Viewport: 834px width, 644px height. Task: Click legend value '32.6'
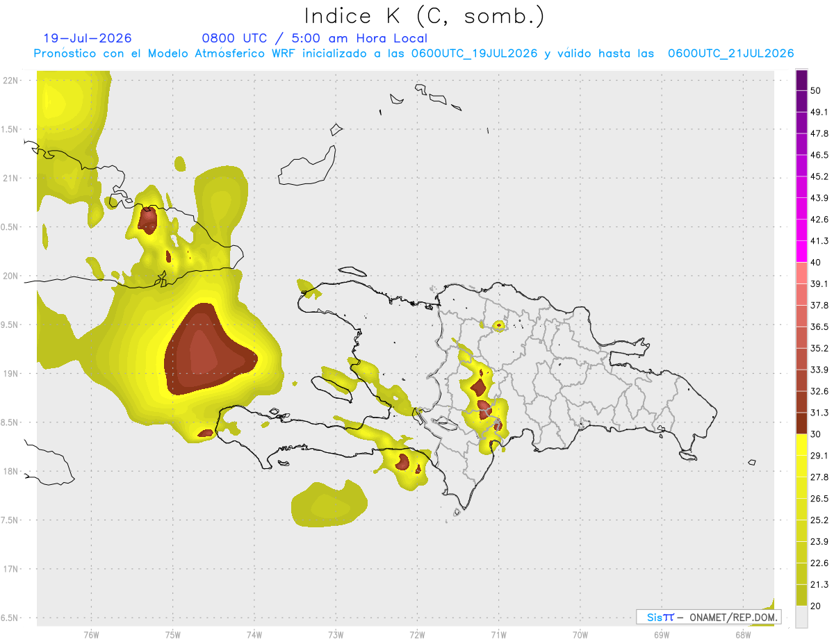click(819, 391)
